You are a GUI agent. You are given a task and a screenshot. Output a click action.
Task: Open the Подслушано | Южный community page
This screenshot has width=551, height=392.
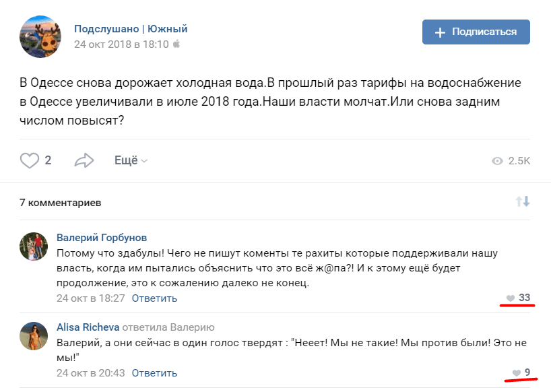(x=130, y=29)
